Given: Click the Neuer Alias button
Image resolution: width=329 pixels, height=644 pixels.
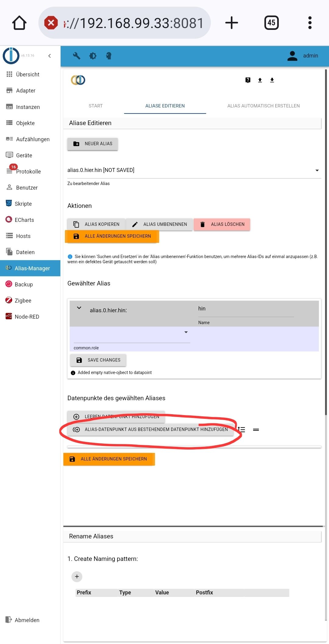Looking at the screenshot, I should (x=93, y=144).
